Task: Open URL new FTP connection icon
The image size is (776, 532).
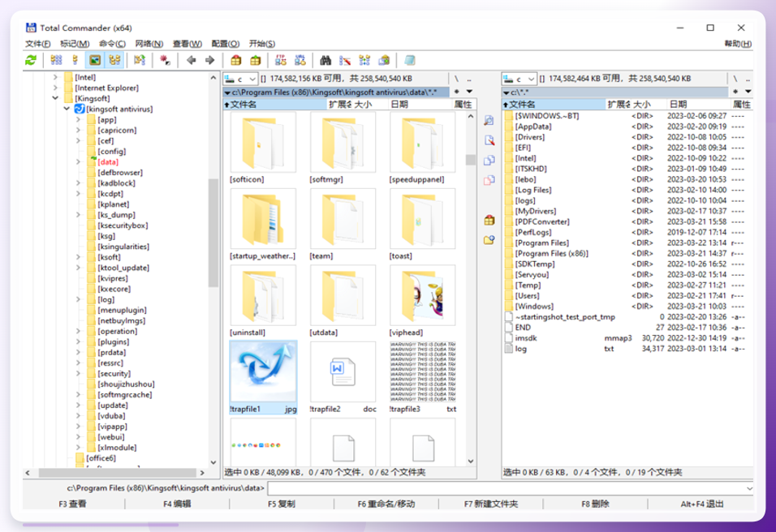Action: pos(300,60)
